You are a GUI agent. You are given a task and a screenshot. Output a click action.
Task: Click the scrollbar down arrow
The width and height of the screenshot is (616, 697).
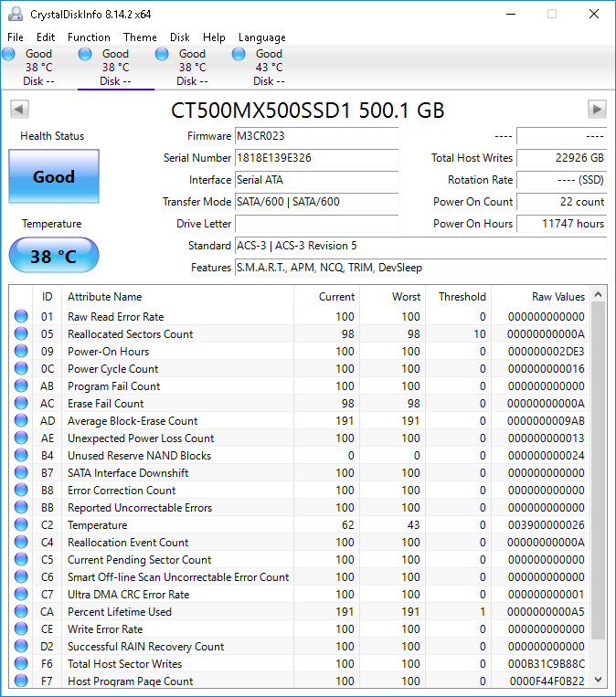tap(599, 680)
